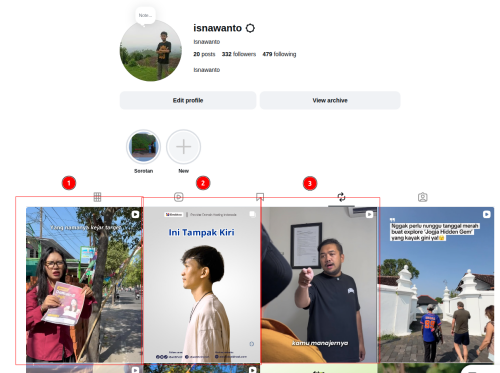
Task: Click the View archive button
Action: coord(330,100)
